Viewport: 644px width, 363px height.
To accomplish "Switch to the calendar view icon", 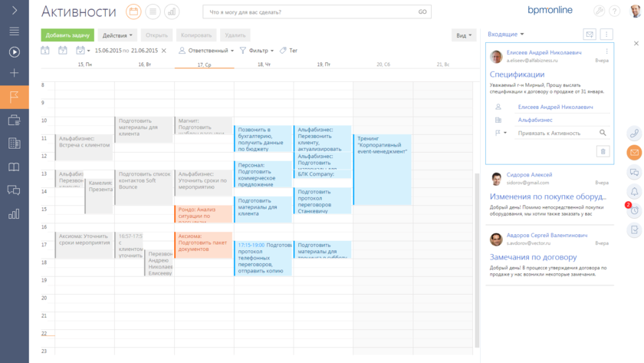I will (x=133, y=12).
